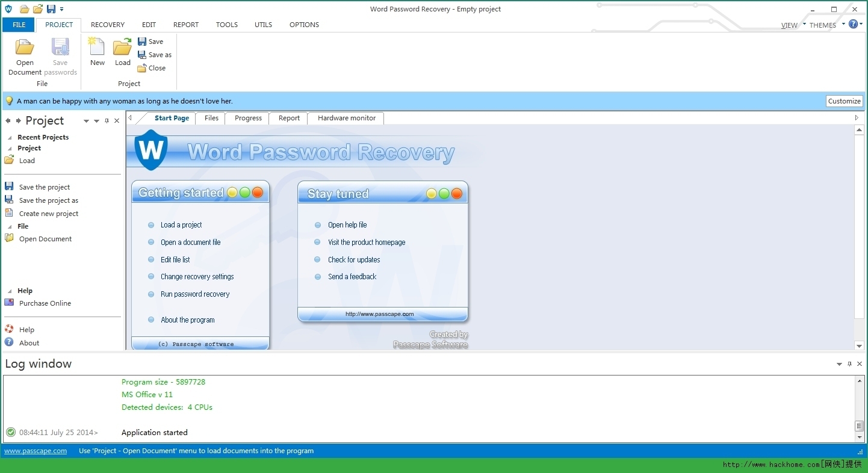
Task: Click Open help file link
Action: tap(347, 225)
